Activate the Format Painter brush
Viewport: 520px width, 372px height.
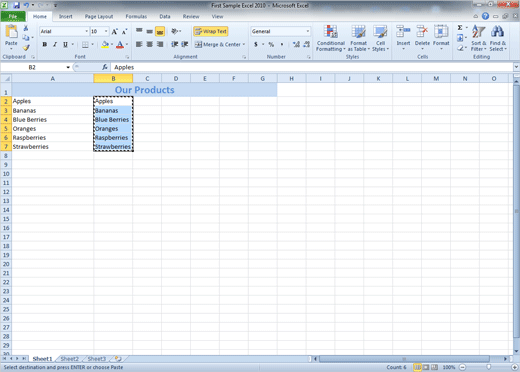coord(26,48)
